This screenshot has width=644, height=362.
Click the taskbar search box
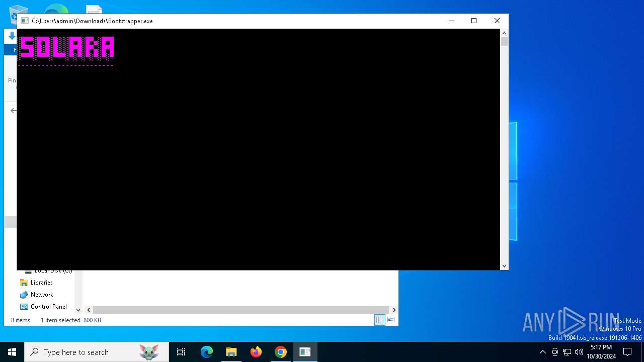pyautogui.click(x=97, y=352)
